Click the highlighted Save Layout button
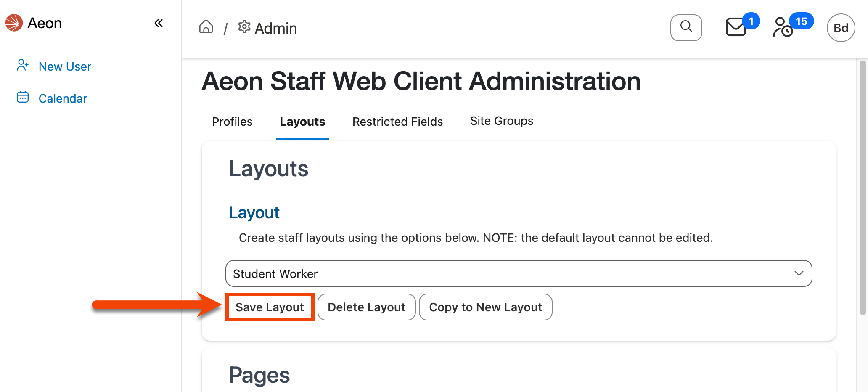Viewport: 868px width, 392px height. [270, 307]
